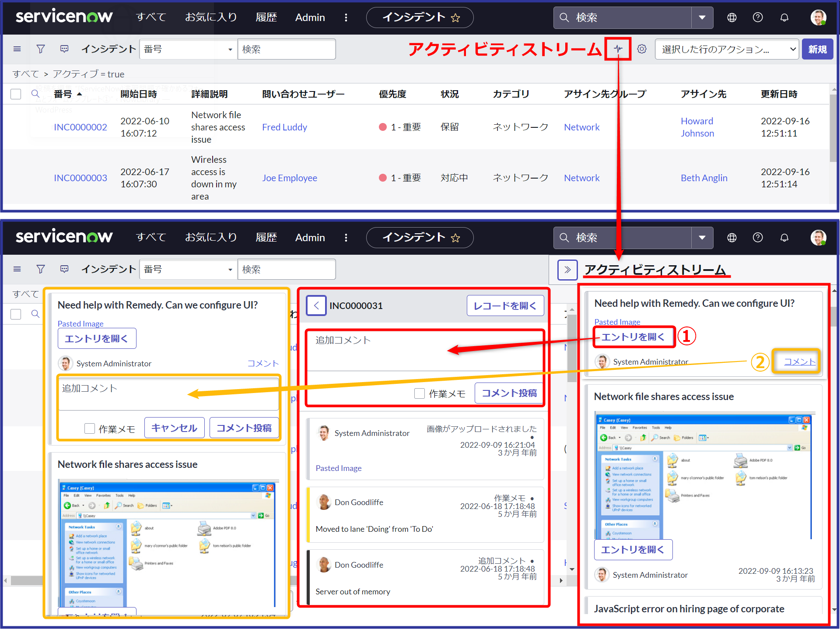
Task: Open the user avatar profile menu
Action: click(x=818, y=18)
